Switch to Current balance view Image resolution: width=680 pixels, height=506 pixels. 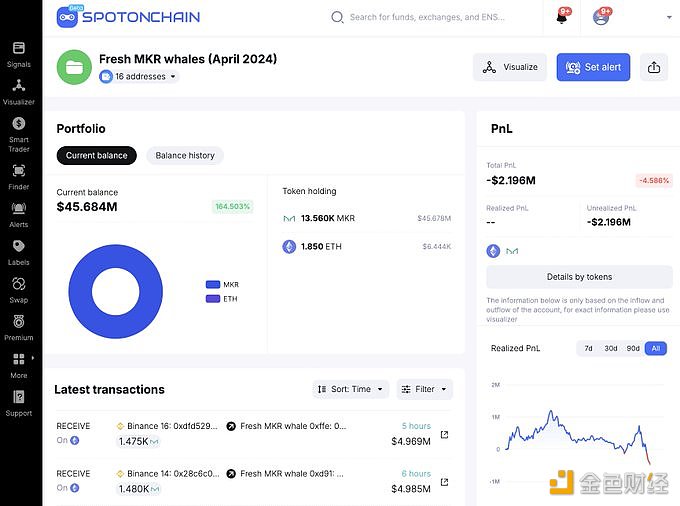pos(97,155)
